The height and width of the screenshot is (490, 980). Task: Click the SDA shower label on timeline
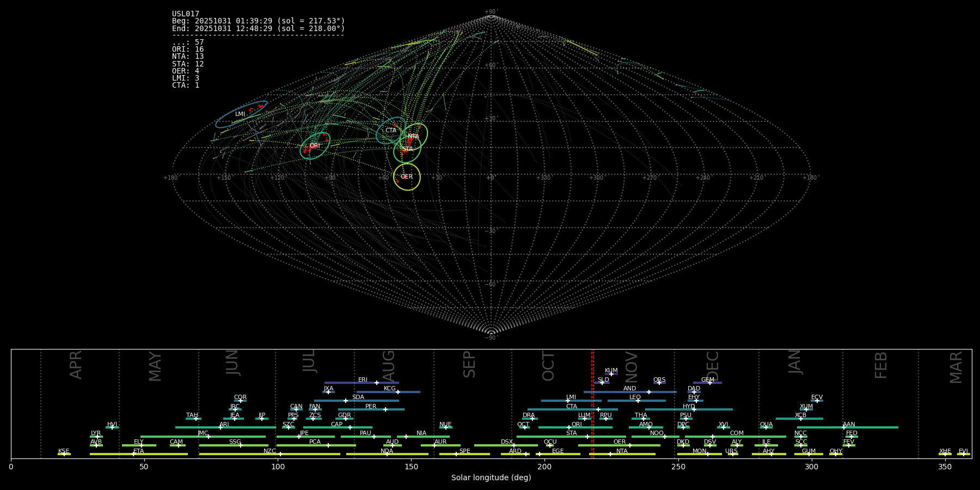pos(358,397)
